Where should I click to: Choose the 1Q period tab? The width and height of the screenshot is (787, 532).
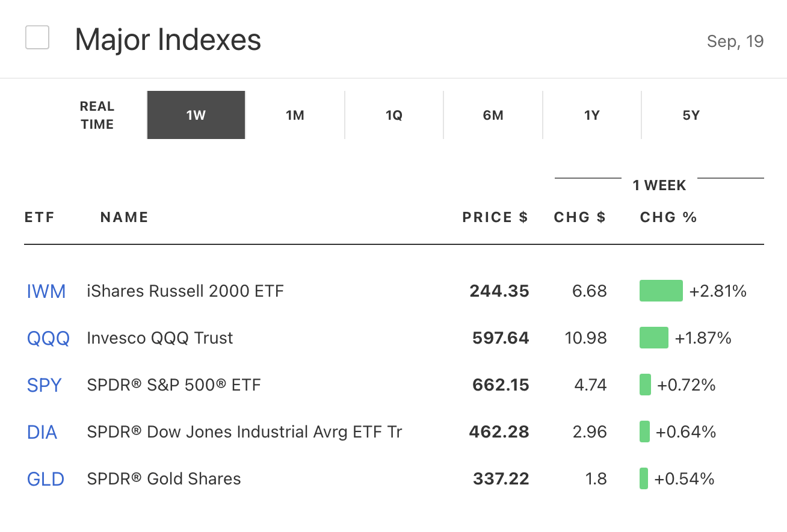[x=394, y=115]
